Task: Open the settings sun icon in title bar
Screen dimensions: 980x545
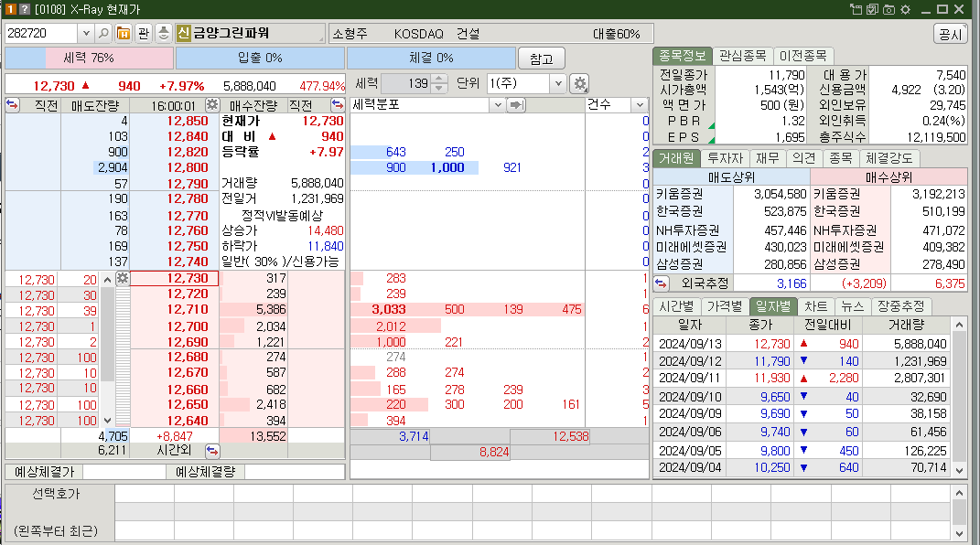Action: 905,9
